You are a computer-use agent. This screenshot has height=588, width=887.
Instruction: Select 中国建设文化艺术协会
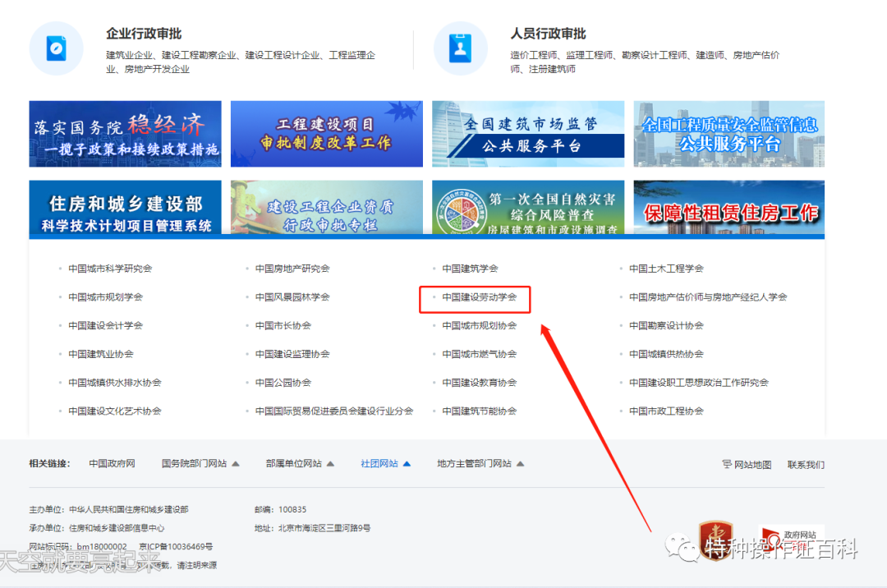pyautogui.click(x=115, y=411)
